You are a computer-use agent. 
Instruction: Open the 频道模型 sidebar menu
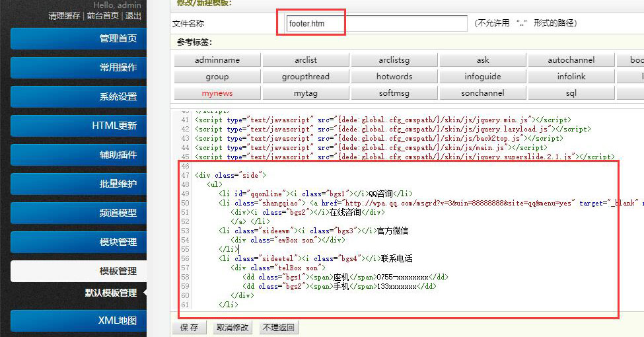click(79, 213)
